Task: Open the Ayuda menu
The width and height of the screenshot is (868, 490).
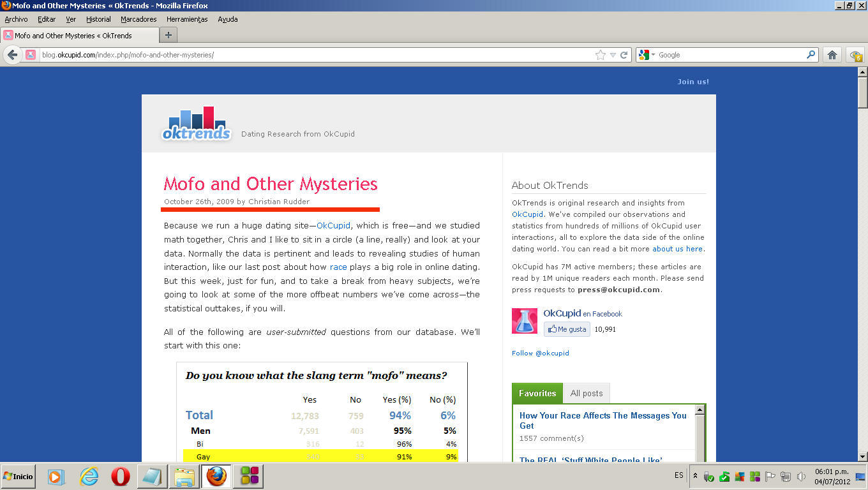Action: click(x=228, y=19)
